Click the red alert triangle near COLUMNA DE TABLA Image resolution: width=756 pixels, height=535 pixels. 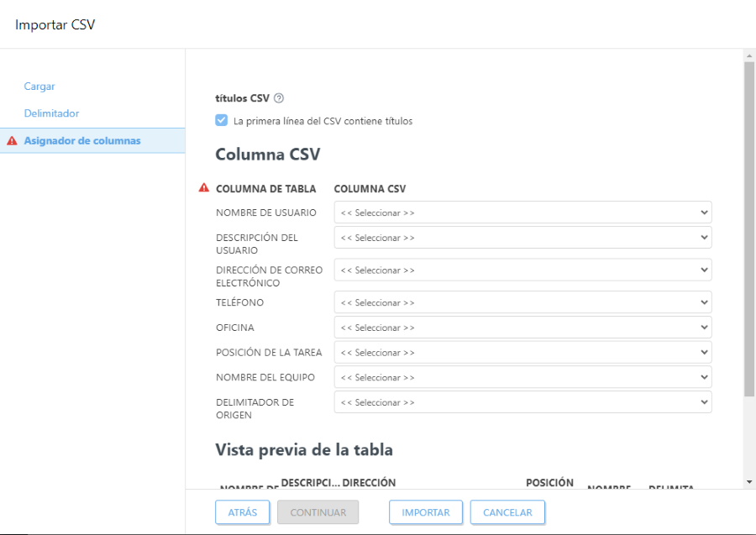[202, 187]
